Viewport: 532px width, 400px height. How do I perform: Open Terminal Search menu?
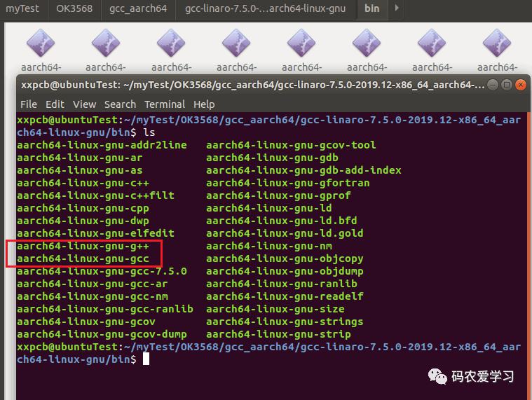120,104
